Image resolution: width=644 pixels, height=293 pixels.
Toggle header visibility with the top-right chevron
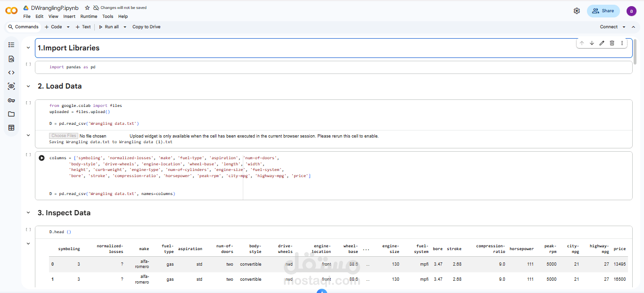(x=633, y=27)
